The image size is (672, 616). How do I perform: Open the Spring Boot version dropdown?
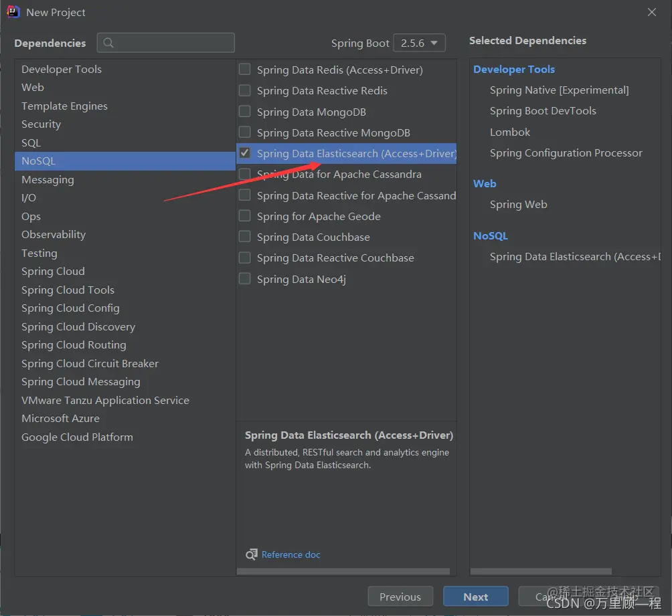pos(419,43)
